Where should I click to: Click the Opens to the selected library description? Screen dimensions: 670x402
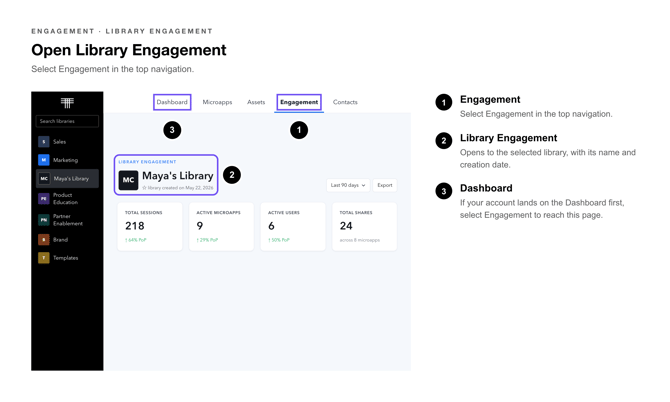click(x=548, y=158)
